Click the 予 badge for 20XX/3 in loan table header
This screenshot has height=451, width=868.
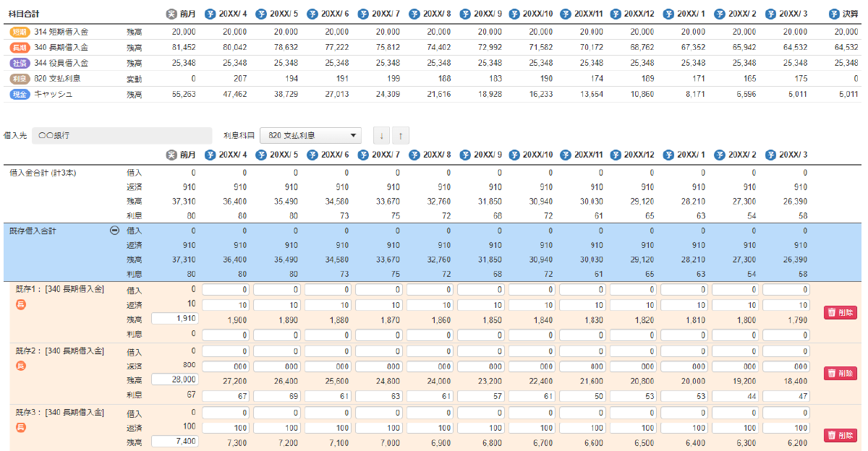click(770, 155)
